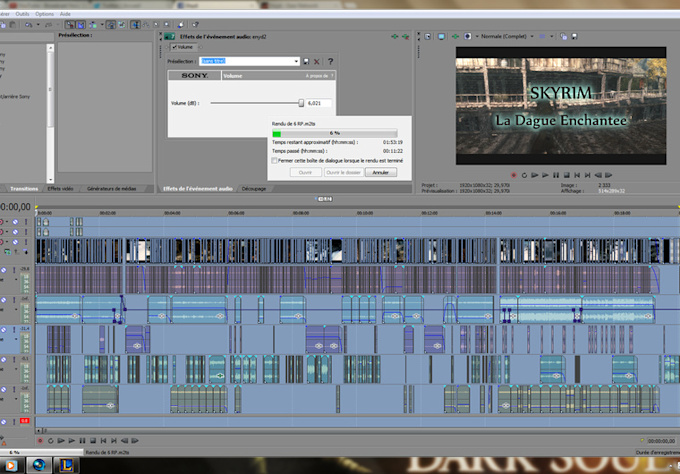The height and width of the screenshot is (474, 680).
Task: Toggle Ignore event grouping icon
Action: coord(121,25)
